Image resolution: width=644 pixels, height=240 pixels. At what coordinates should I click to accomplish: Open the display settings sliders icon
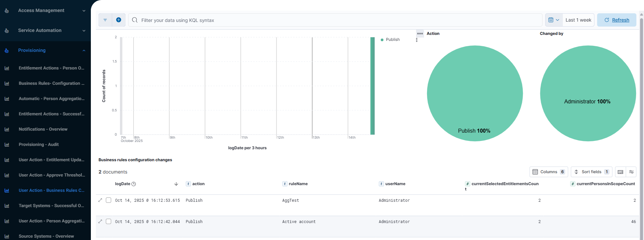[631, 172]
